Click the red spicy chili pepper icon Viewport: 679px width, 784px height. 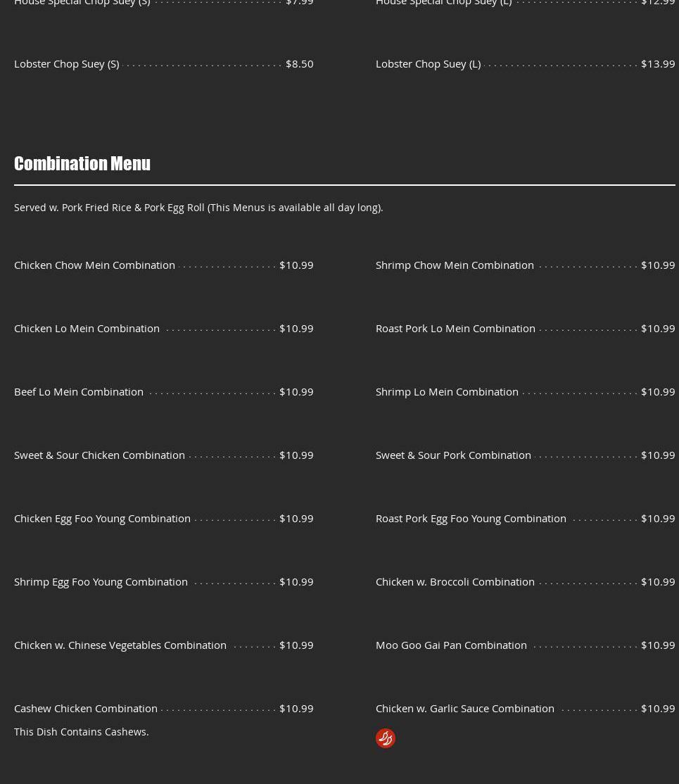coord(385,738)
